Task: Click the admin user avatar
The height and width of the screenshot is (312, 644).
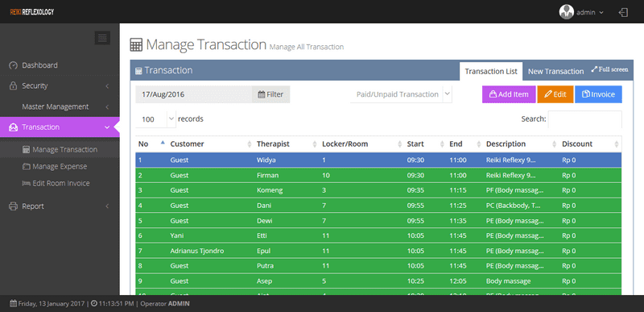Action: pyautogui.click(x=567, y=12)
